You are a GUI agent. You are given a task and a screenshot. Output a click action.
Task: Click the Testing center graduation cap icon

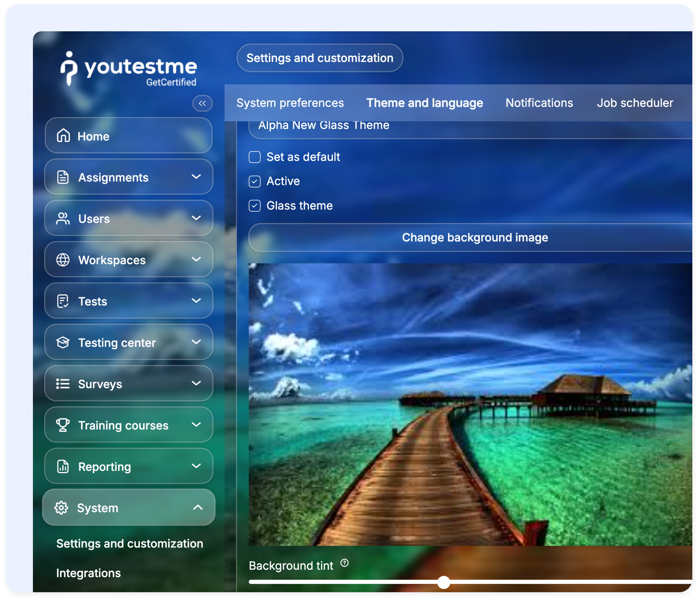point(63,342)
